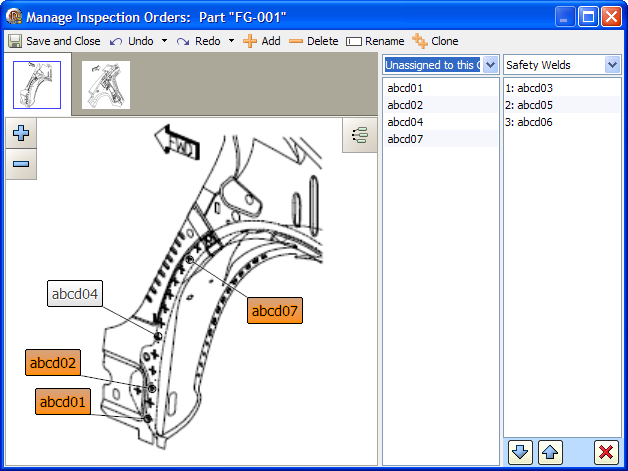This screenshot has width=628, height=471.
Task: Select abcd04 in the unassigned list
Action: pos(405,122)
